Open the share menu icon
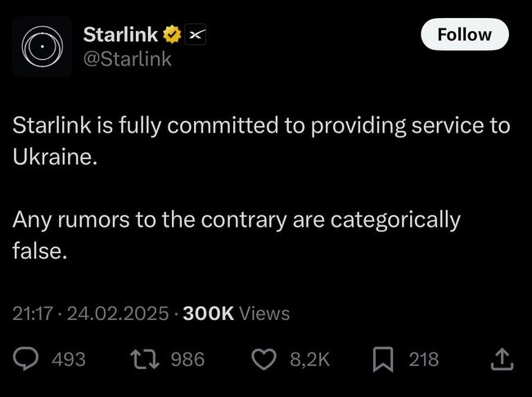This screenshot has height=397, width=532. [x=501, y=359]
